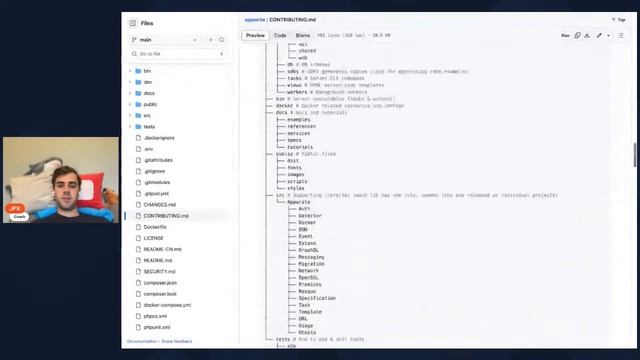Open the .gitpod.yml file

click(156, 193)
